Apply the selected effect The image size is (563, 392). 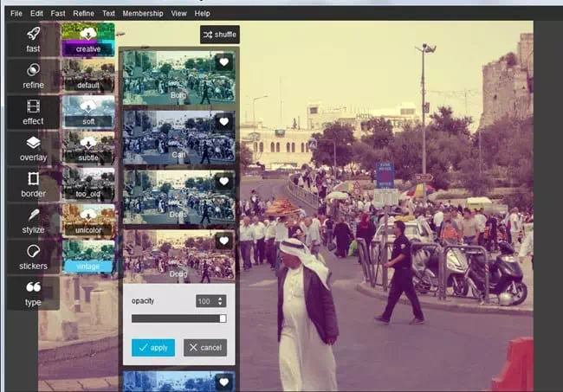click(x=153, y=348)
